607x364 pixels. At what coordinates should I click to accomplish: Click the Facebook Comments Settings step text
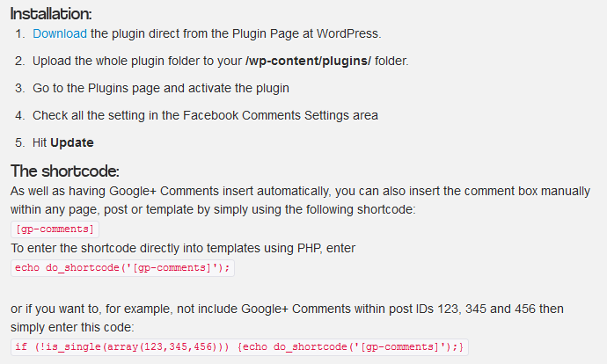pos(205,115)
